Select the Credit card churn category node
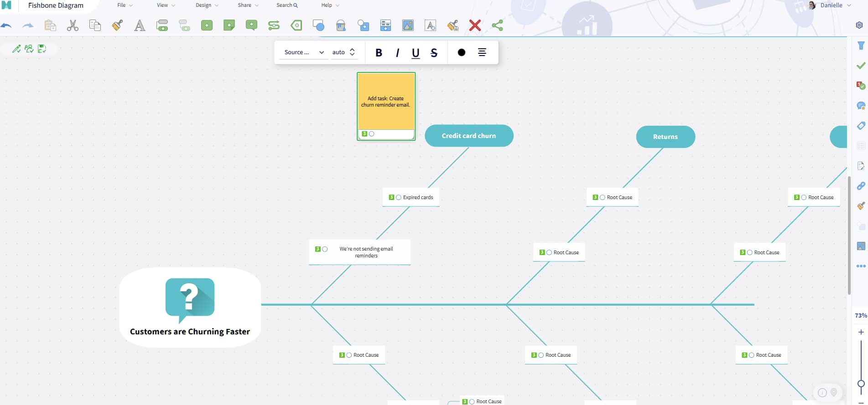 click(468, 136)
